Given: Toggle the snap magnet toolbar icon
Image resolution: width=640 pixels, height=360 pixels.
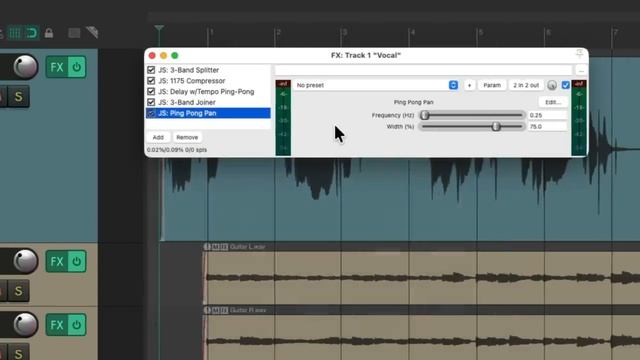Looking at the screenshot, I should 32,33.
